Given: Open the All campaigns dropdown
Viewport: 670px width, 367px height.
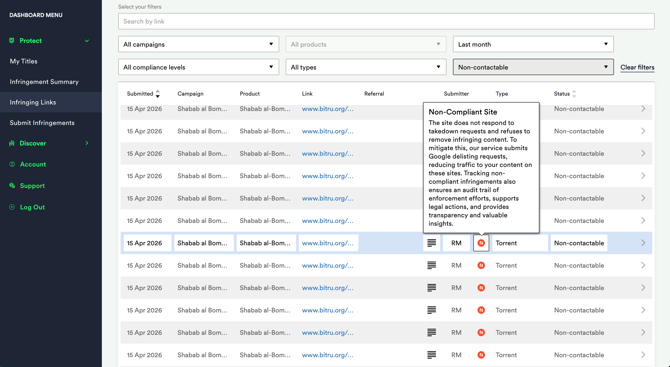Looking at the screenshot, I should pyautogui.click(x=198, y=44).
